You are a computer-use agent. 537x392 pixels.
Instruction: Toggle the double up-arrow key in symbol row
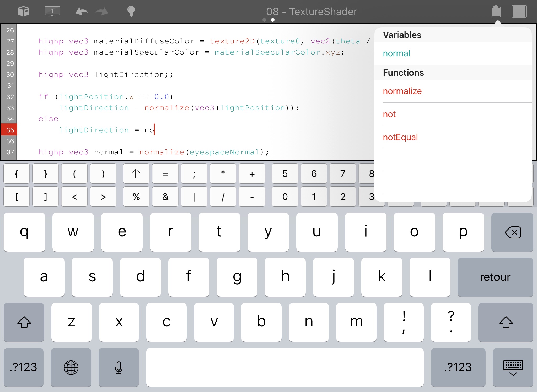[136, 174]
